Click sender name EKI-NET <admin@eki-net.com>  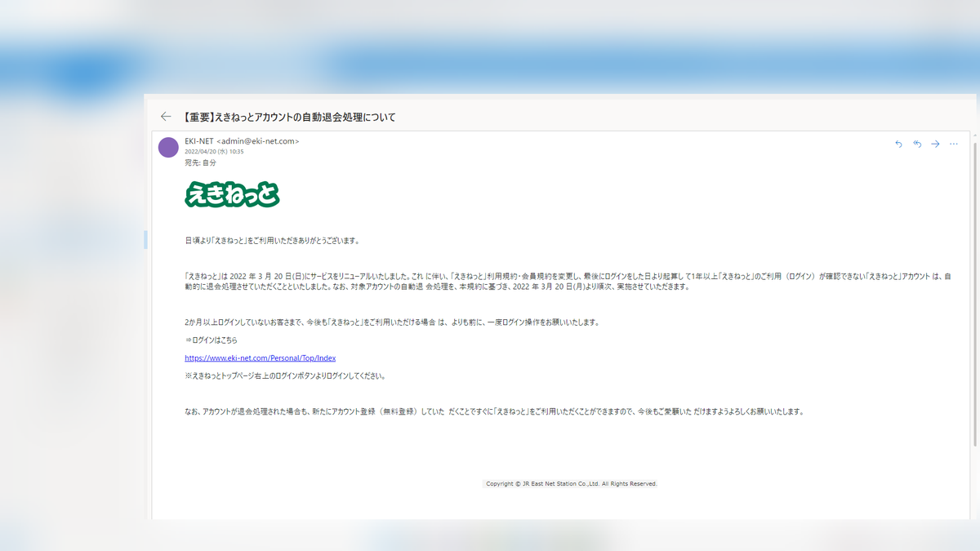pyautogui.click(x=242, y=141)
